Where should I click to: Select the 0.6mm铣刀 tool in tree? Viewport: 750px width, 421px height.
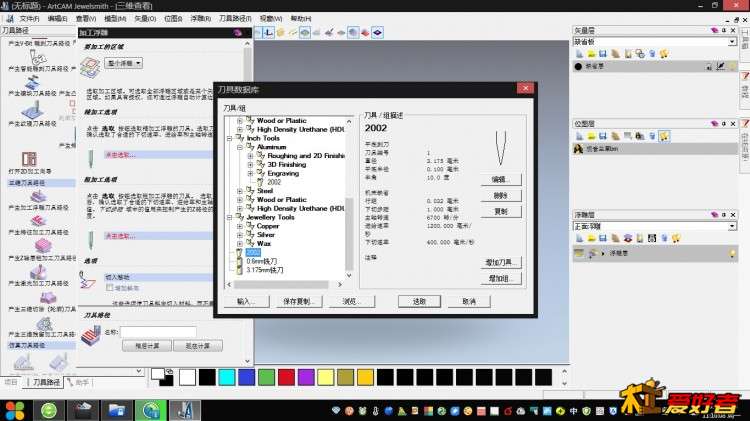point(262,261)
